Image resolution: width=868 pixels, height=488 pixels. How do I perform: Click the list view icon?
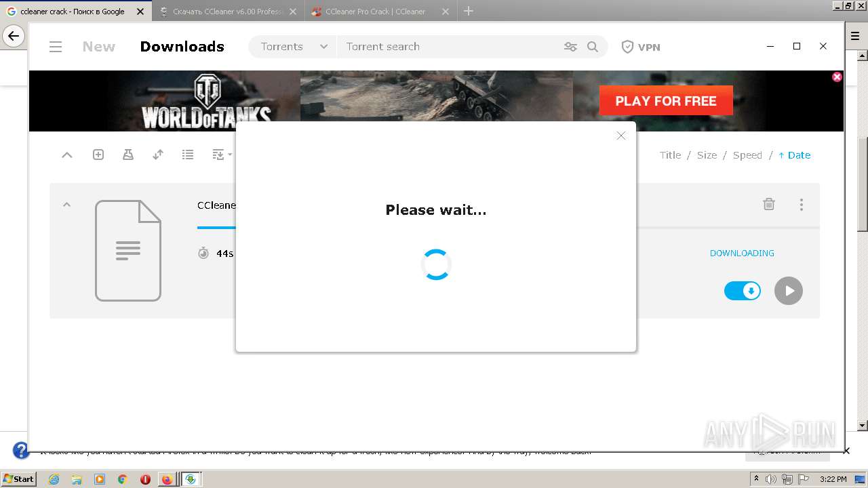point(188,155)
